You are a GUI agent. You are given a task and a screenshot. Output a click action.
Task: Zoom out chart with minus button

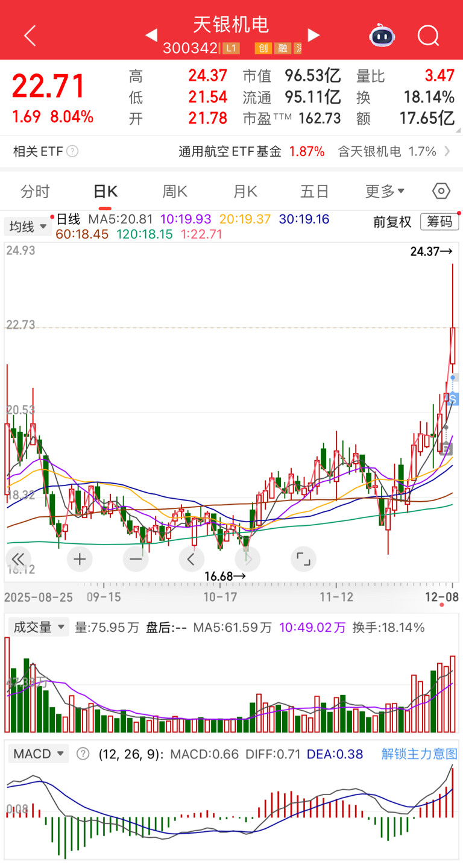[x=136, y=560]
